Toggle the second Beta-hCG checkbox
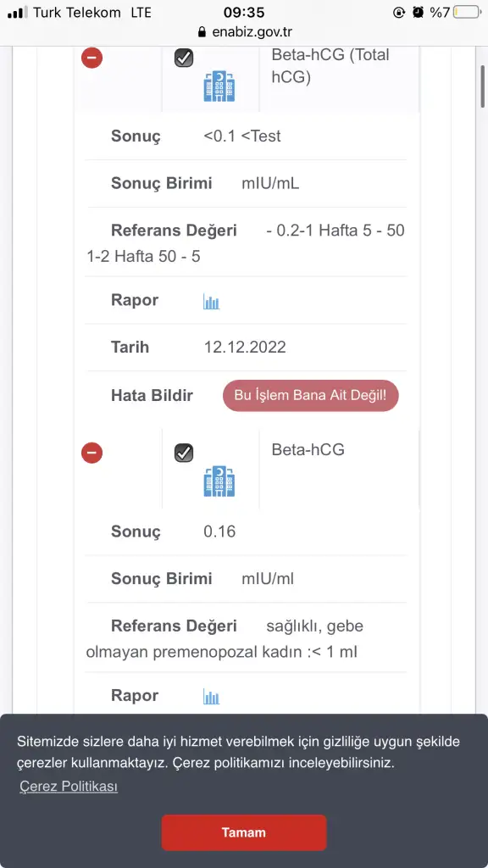This screenshot has height=868, width=488. (x=184, y=453)
